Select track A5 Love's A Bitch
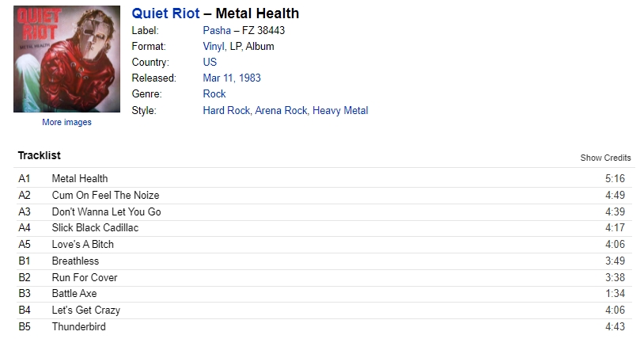Viewport: 644px width, 339px height. [x=324, y=245]
